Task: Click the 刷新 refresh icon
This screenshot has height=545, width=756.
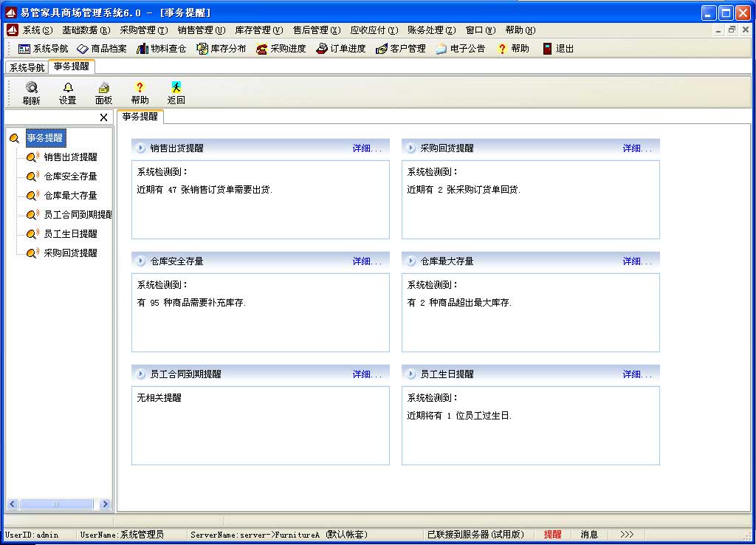Action: [31, 88]
